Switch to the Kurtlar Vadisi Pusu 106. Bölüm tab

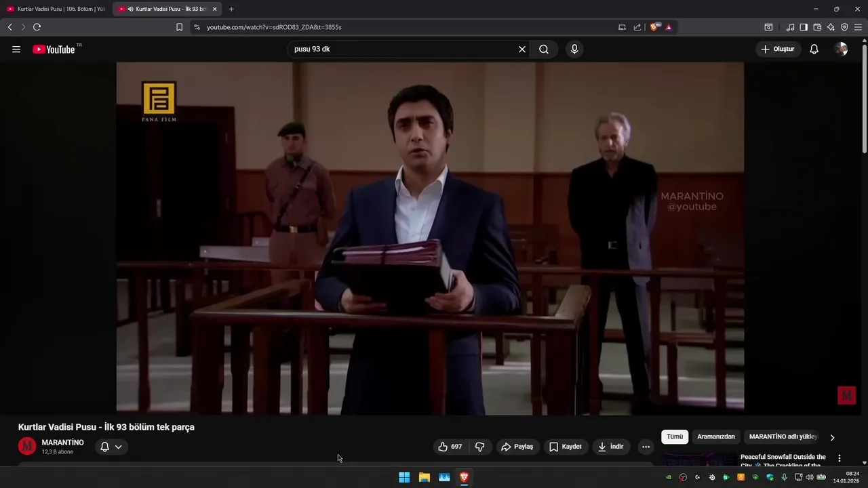[56, 9]
